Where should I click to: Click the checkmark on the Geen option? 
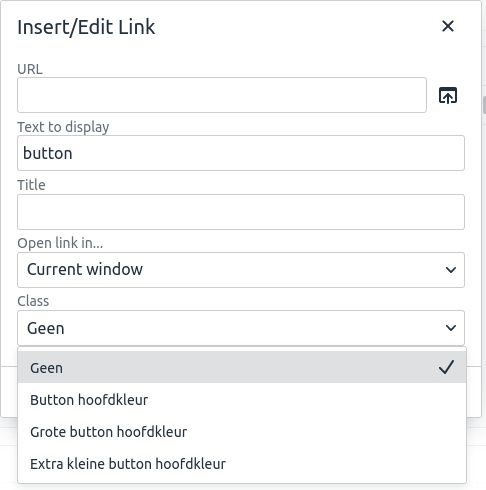[446, 367]
